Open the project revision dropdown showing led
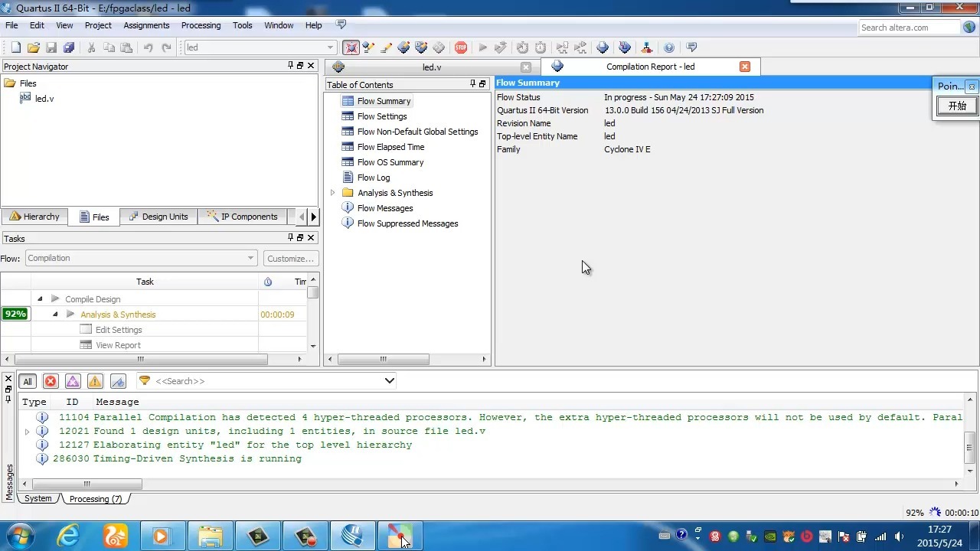This screenshot has width=980, height=551. (260, 47)
